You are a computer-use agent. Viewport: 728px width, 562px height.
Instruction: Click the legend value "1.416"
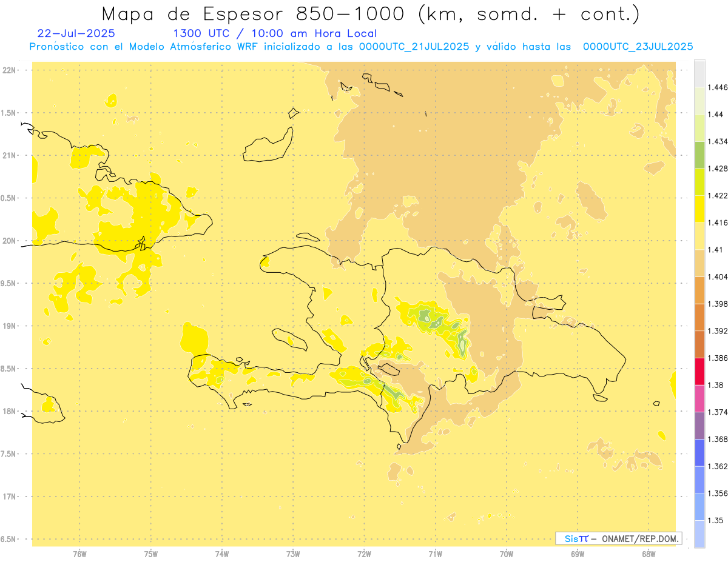718,222
